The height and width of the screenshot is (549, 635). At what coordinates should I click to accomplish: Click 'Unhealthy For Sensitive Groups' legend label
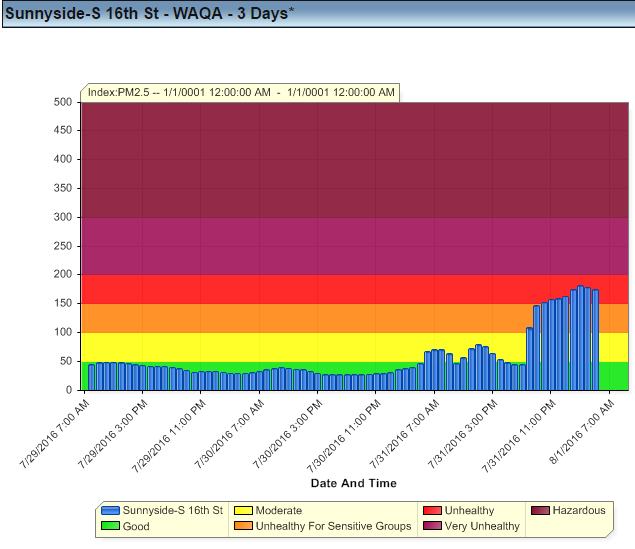pos(333,526)
